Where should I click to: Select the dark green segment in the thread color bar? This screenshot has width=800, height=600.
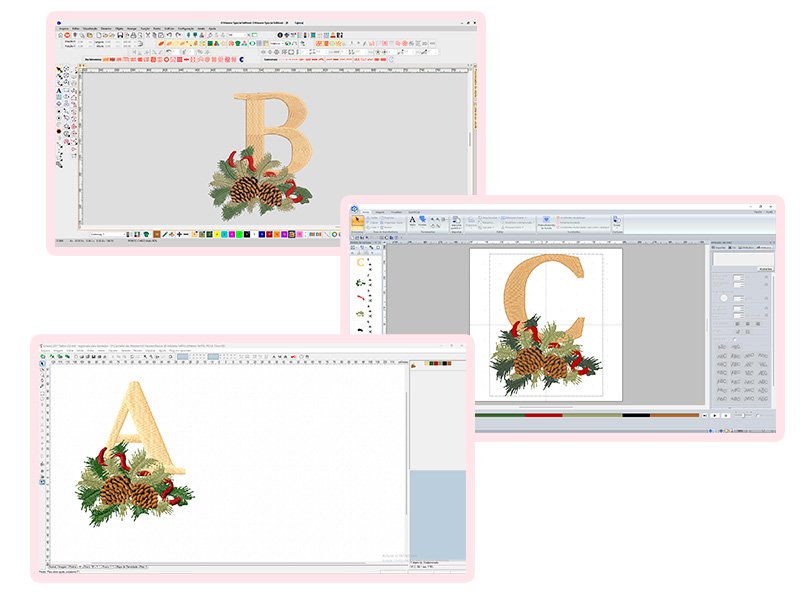498,415
